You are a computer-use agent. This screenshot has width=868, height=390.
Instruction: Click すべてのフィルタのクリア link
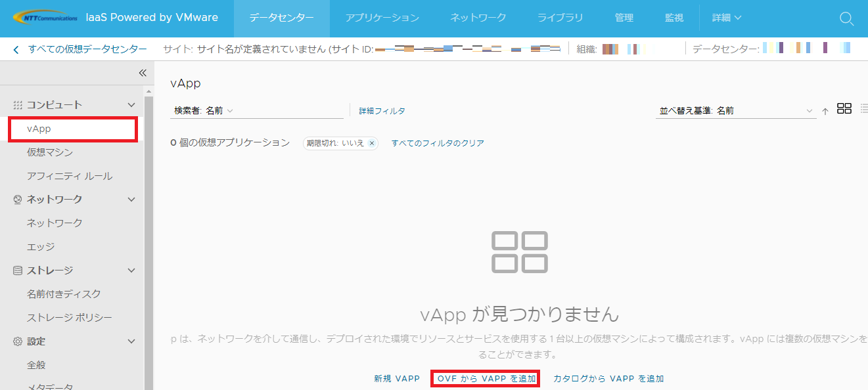point(438,143)
